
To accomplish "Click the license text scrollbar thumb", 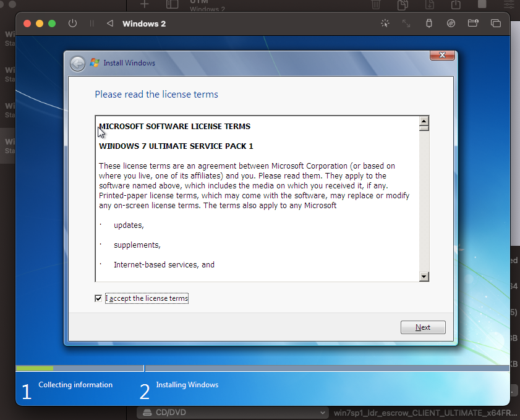I will pos(424,128).
